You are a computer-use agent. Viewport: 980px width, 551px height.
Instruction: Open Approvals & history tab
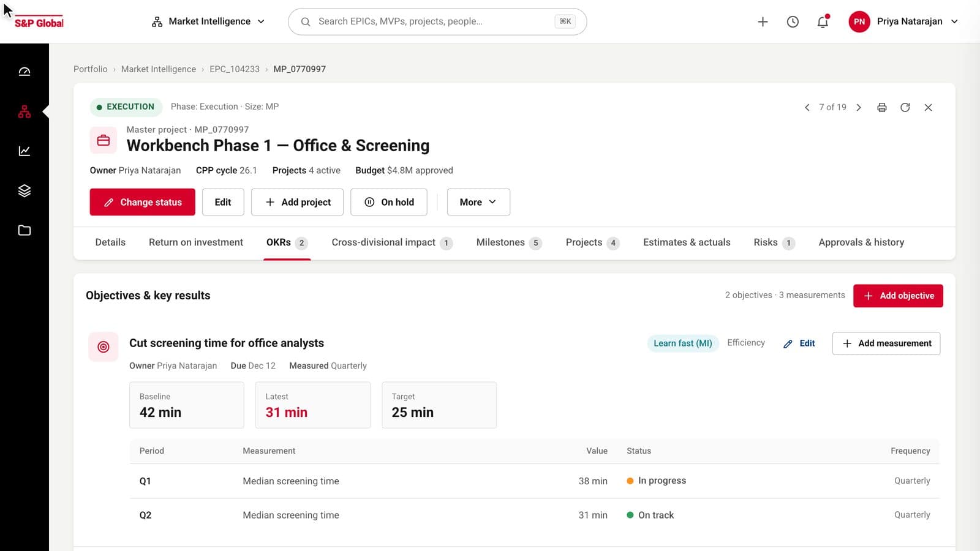861,242
